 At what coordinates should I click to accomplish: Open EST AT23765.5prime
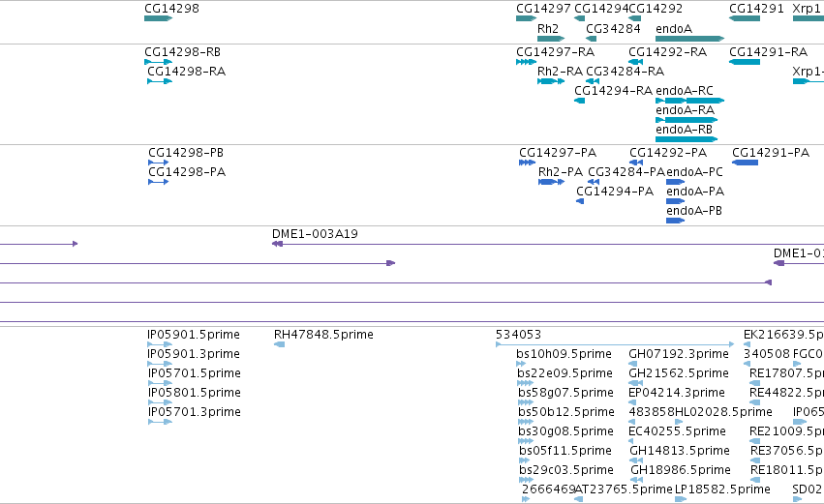[x=624, y=490]
